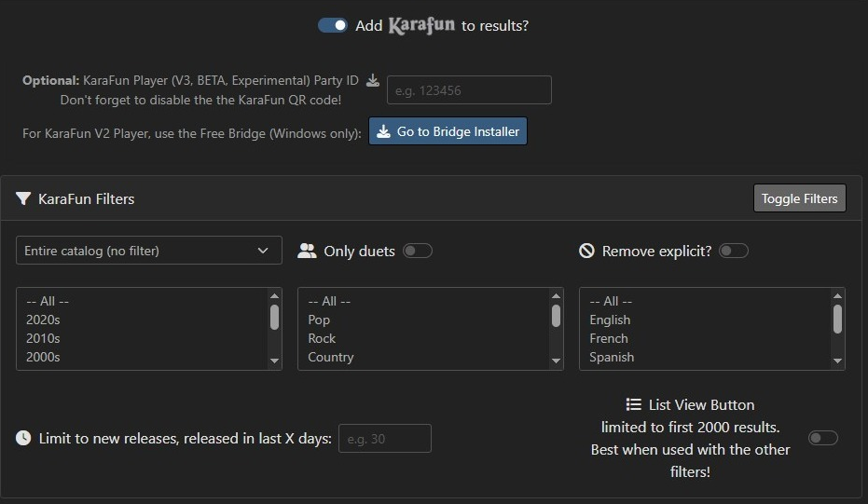The width and height of the screenshot is (868, 504).
Task: Click the scrollbar thumb in the decades list
Action: pyautogui.click(x=274, y=317)
